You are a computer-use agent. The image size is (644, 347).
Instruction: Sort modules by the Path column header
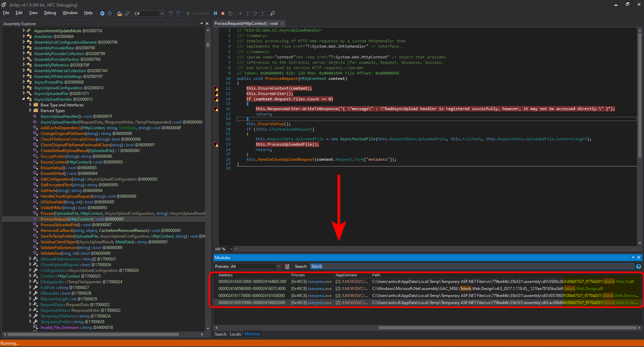(376, 275)
